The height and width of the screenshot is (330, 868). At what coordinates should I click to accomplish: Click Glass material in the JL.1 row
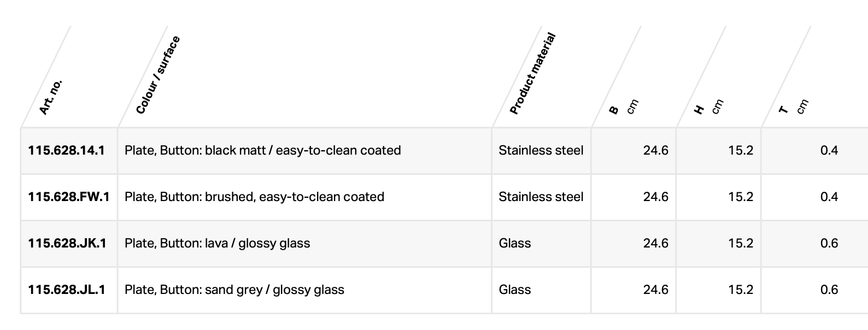pyautogui.click(x=514, y=290)
